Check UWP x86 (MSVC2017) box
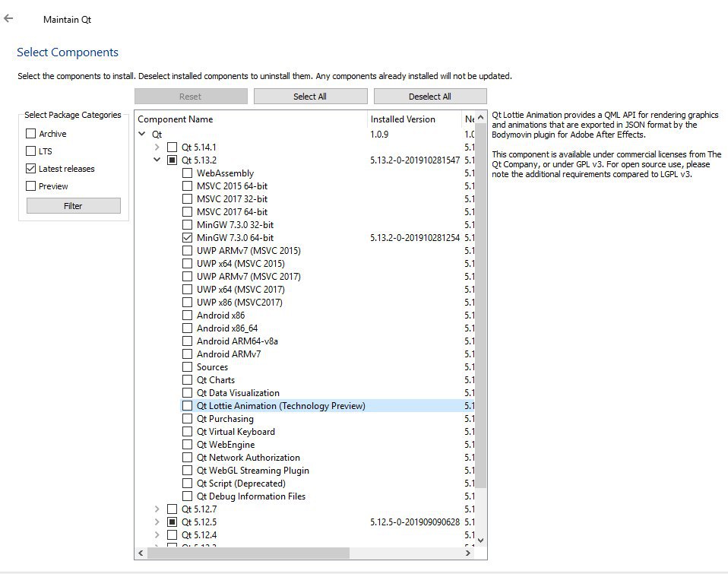728x574 pixels. (187, 303)
